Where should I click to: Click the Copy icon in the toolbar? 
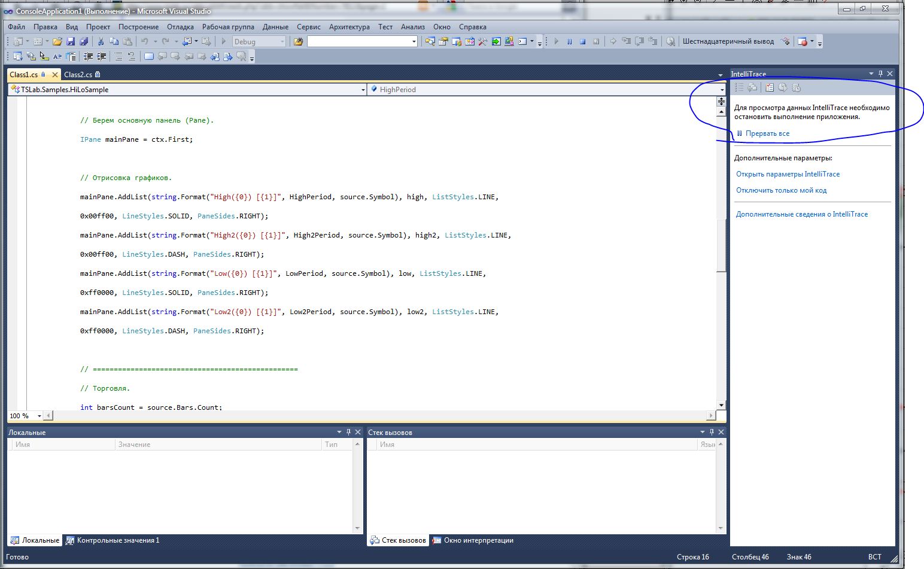pos(114,41)
